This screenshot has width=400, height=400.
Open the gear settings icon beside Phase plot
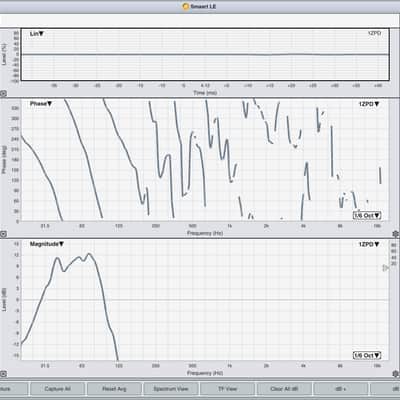point(396,234)
